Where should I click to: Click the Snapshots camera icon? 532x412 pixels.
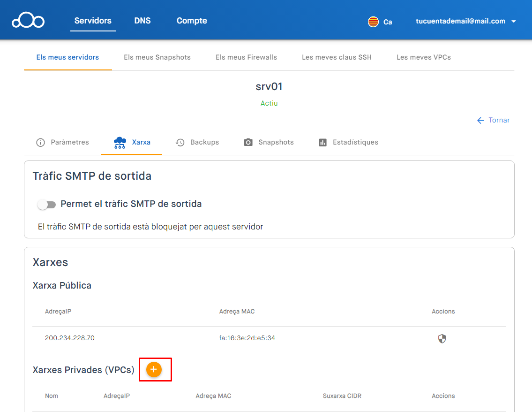[x=248, y=143]
